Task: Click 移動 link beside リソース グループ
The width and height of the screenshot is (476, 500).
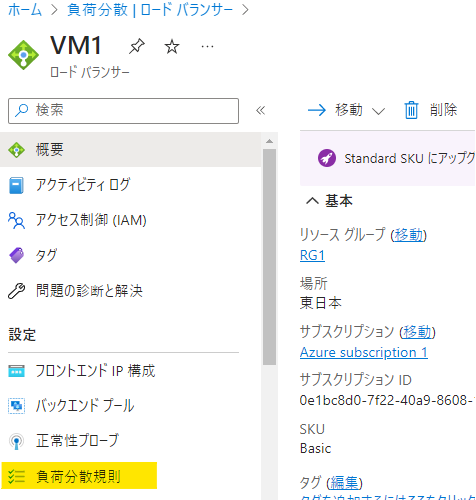Action: [x=409, y=235]
